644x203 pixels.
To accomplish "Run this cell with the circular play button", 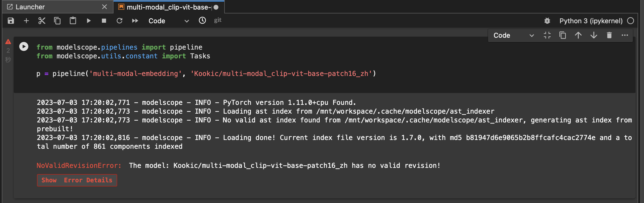I will tap(24, 46).
